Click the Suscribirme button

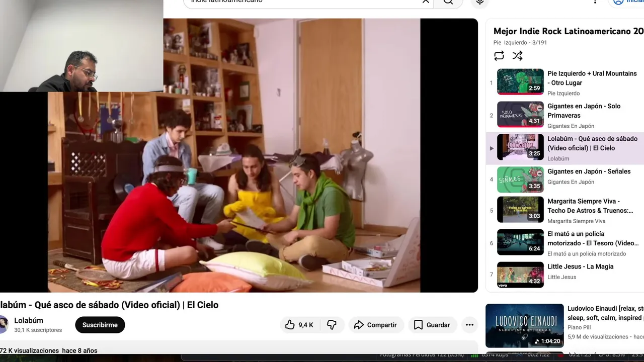point(100,325)
